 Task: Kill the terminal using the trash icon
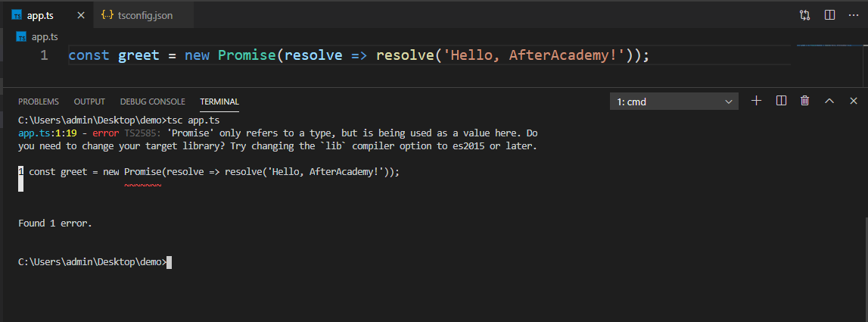tap(805, 101)
